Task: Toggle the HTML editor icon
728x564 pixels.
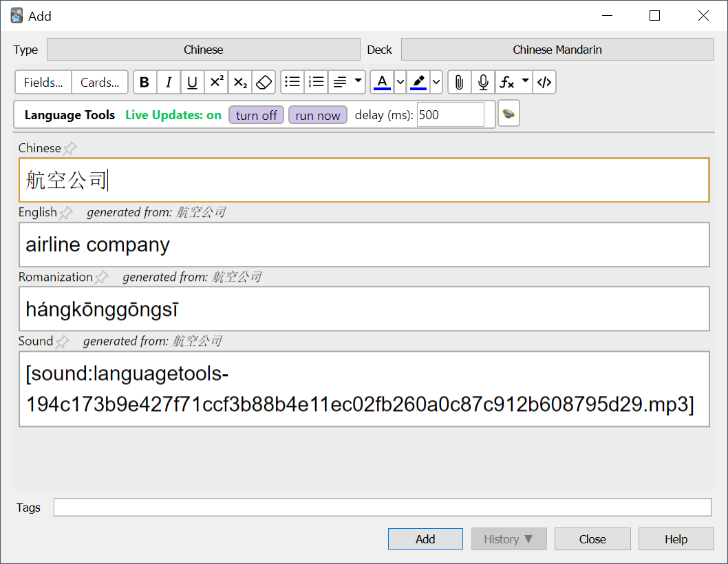Action: pos(544,82)
